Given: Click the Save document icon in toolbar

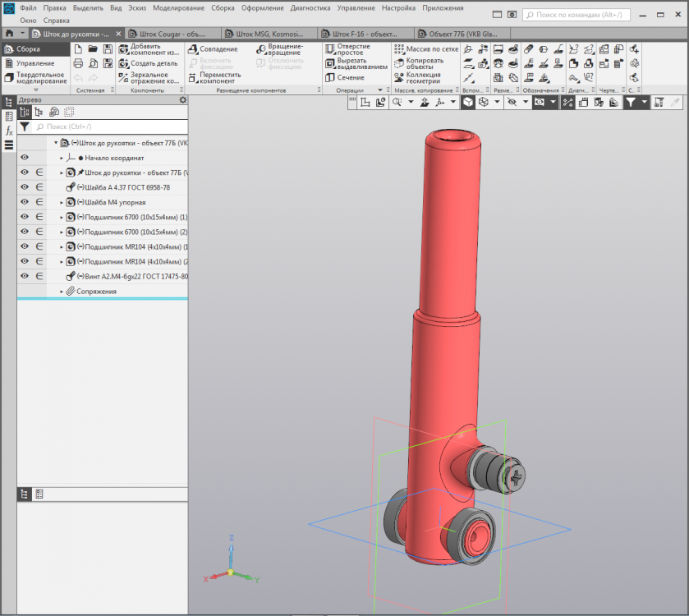Looking at the screenshot, I should pos(108,49).
